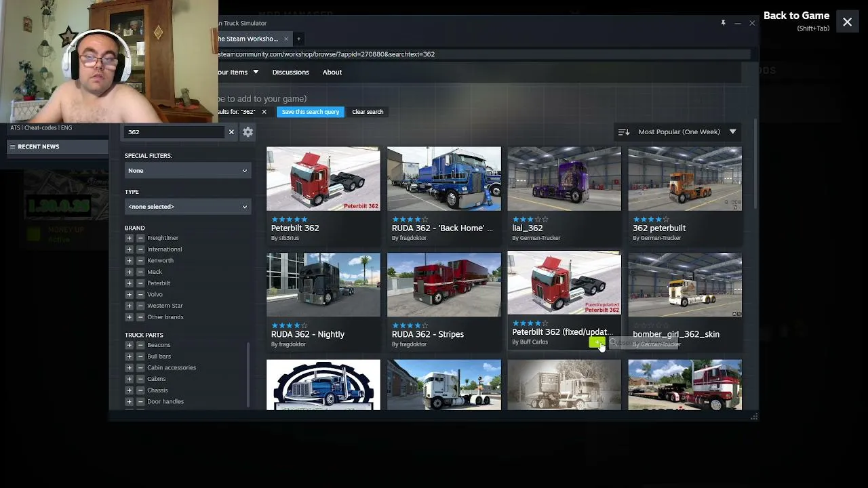This screenshot has height=488, width=868.
Task: Include the Mack brand with its plus
Action: coord(129,272)
